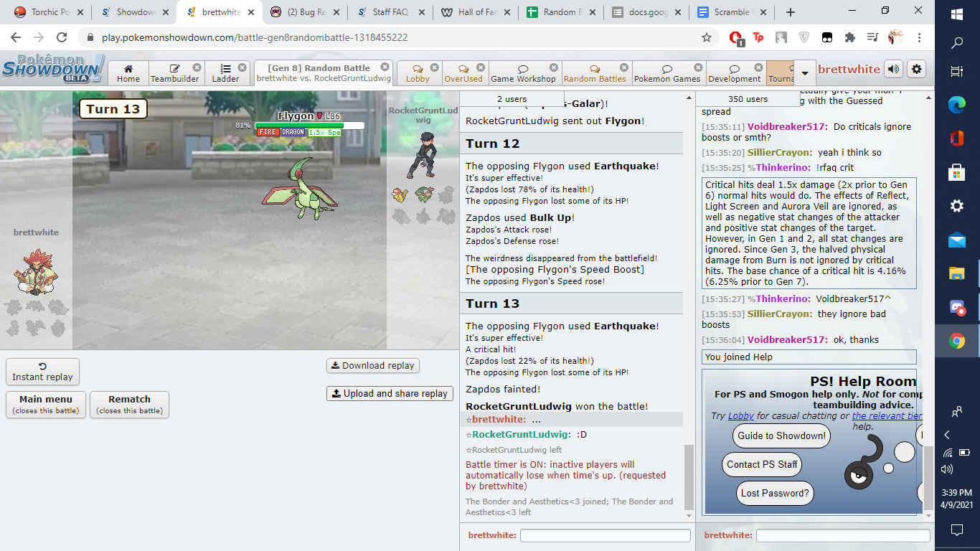Click brettwhite's trainer avatar
The width and height of the screenshot is (980, 551).
pyautogui.click(x=36, y=271)
